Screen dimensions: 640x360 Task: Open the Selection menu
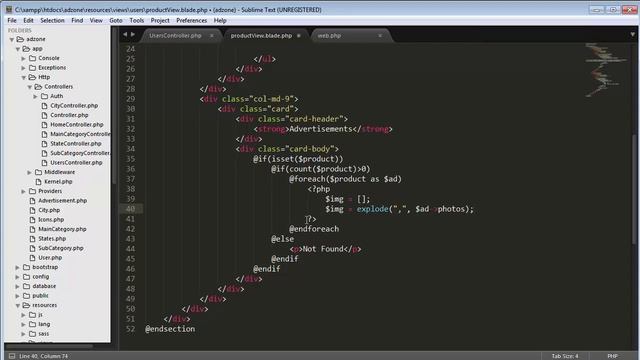click(52, 20)
